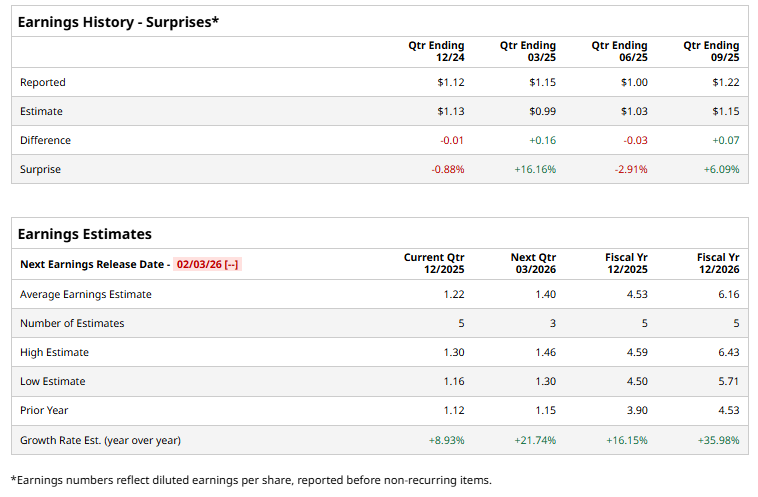Click the Fiscal Yr 12/2026 column header
This screenshot has height=497, width=758.
coord(718,264)
